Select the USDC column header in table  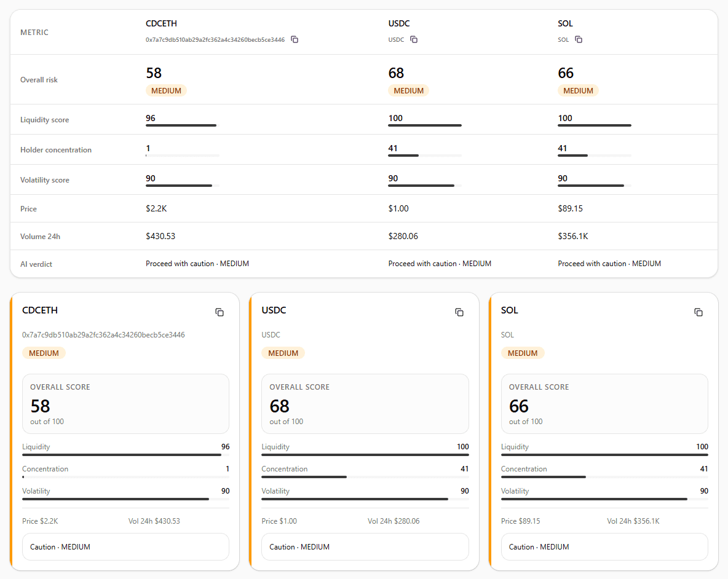click(x=399, y=23)
